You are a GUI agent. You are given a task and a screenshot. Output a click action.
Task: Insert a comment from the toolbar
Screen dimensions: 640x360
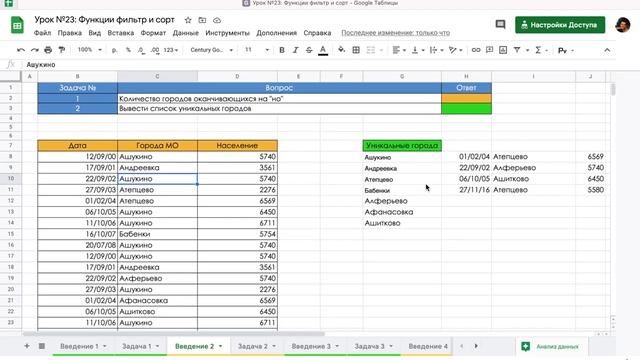point(489,50)
